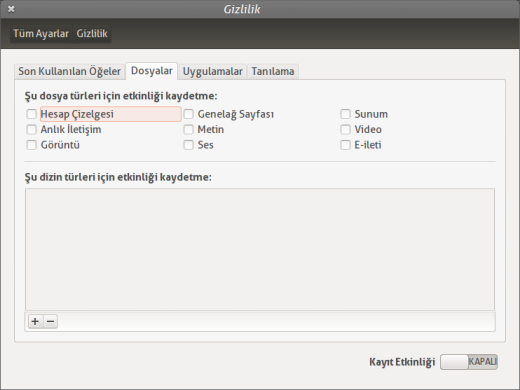Image resolution: width=520 pixels, height=390 pixels.
Task: Toggle the Kayıt Etkinliği switch
Action: (469, 362)
